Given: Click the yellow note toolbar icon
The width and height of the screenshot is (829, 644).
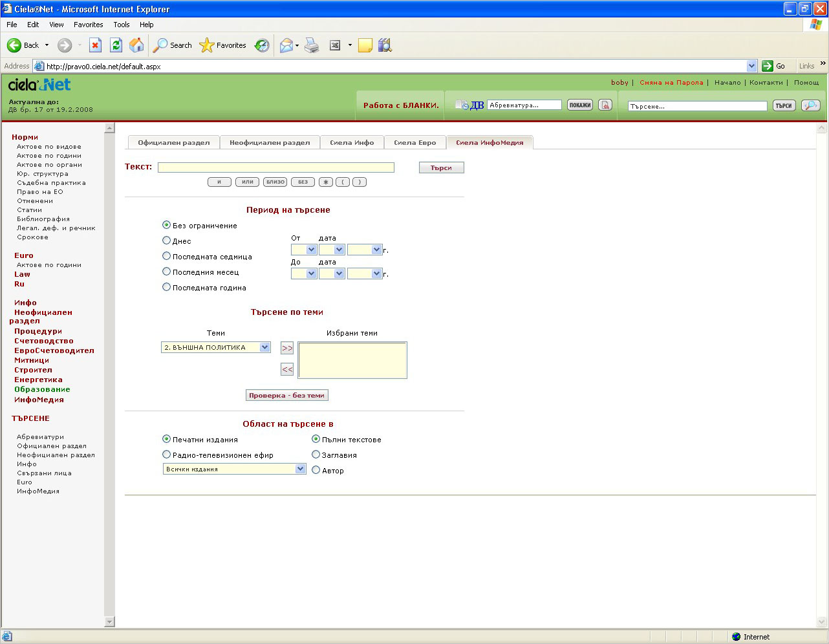Looking at the screenshot, I should (x=365, y=45).
